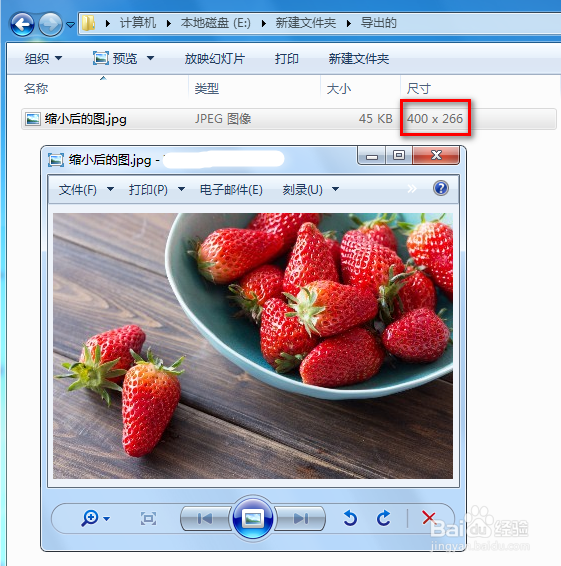Image resolution: width=561 pixels, height=566 pixels.
Task: Click the 预览 toolbar button
Action: [x=115, y=58]
